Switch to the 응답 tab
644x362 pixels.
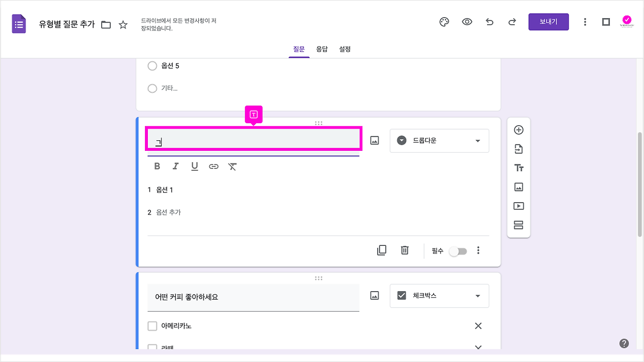322,49
